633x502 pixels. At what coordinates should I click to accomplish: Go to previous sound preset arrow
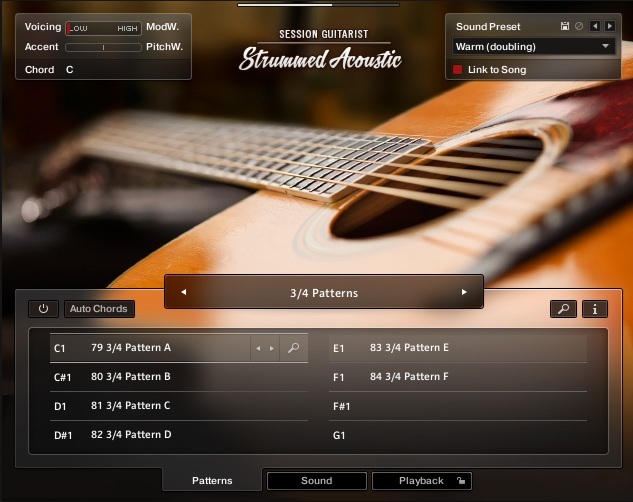coord(595,26)
